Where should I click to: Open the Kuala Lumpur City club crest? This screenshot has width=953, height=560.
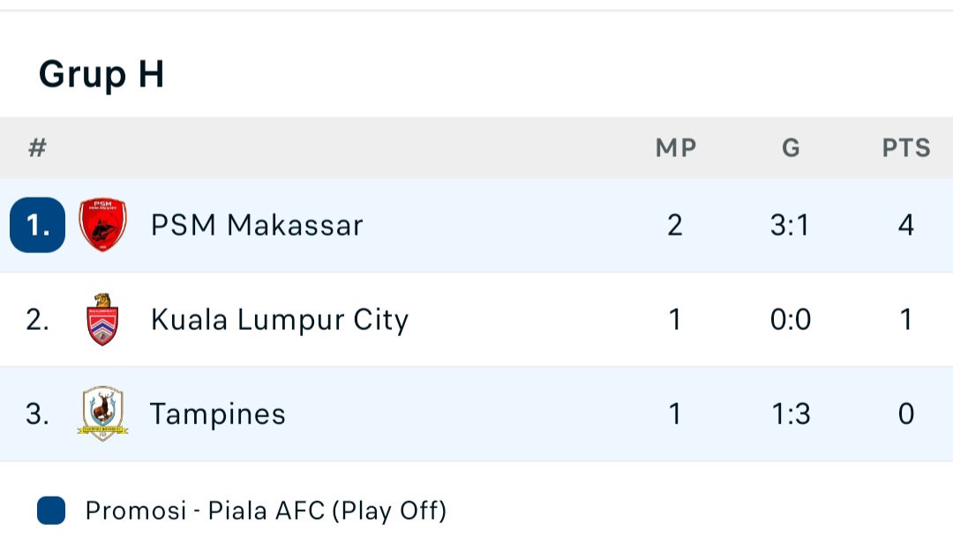click(x=102, y=319)
